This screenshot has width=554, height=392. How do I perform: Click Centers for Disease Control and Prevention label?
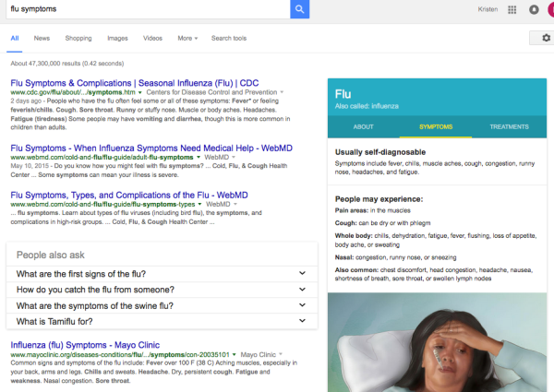pyautogui.click(x=211, y=92)
